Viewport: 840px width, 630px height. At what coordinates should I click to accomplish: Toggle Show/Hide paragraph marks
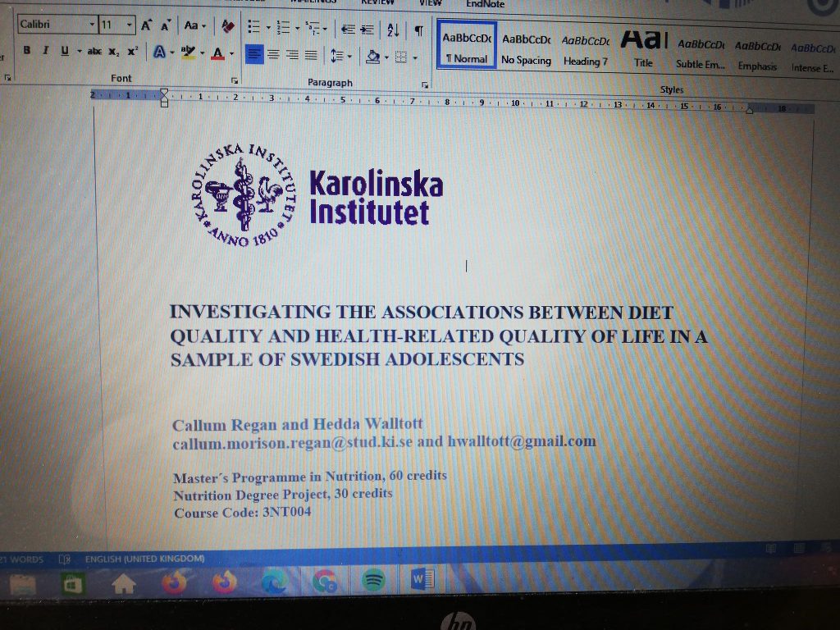pos(419,31)
